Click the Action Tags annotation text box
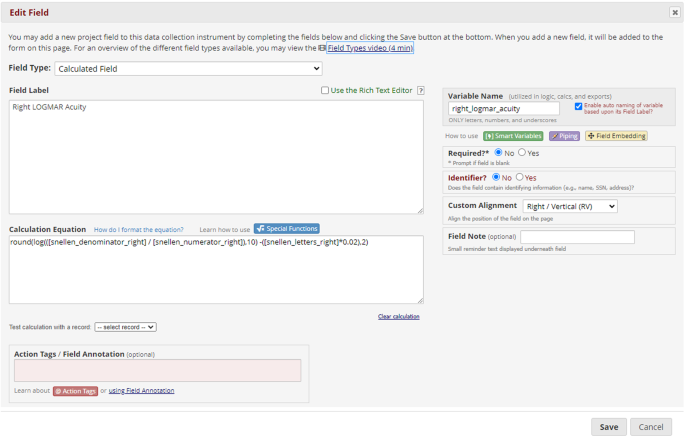 pyautogui.click(x=157, y=370)
